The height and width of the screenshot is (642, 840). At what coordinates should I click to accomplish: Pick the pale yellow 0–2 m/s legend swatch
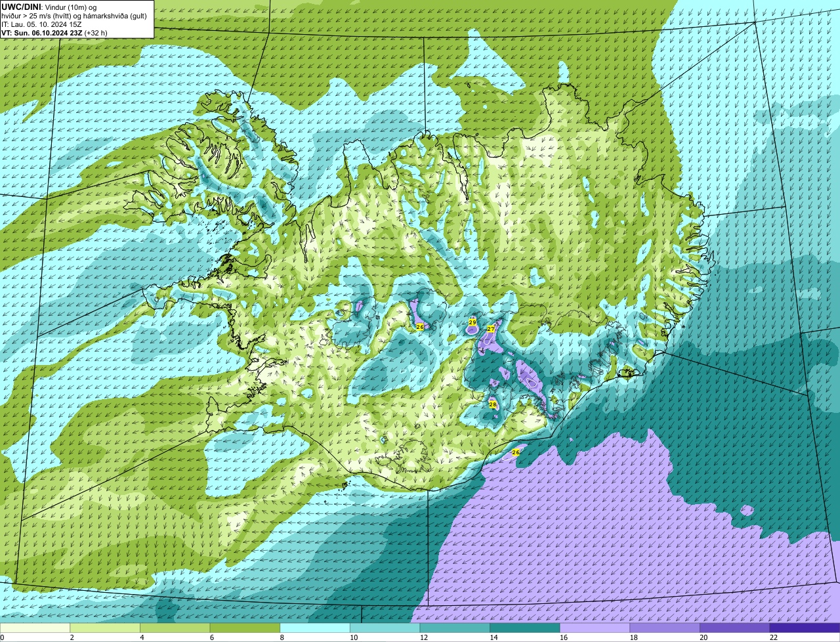tap(35, 628)
